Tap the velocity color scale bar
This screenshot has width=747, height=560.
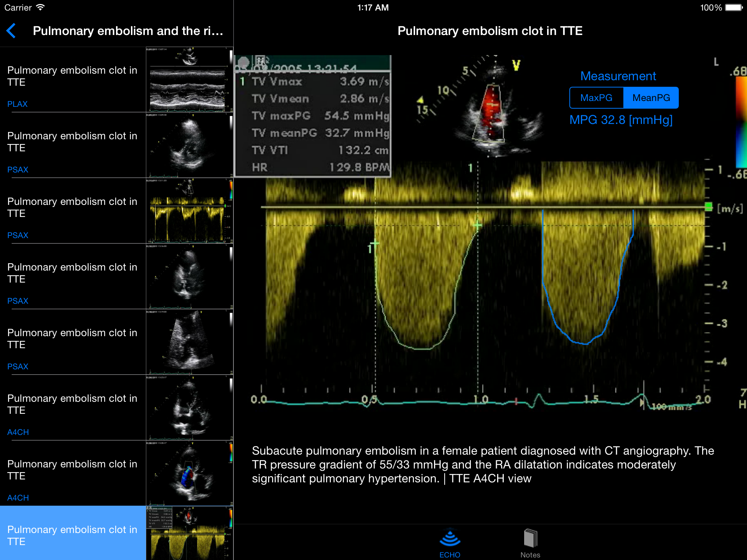coord(741,122)
